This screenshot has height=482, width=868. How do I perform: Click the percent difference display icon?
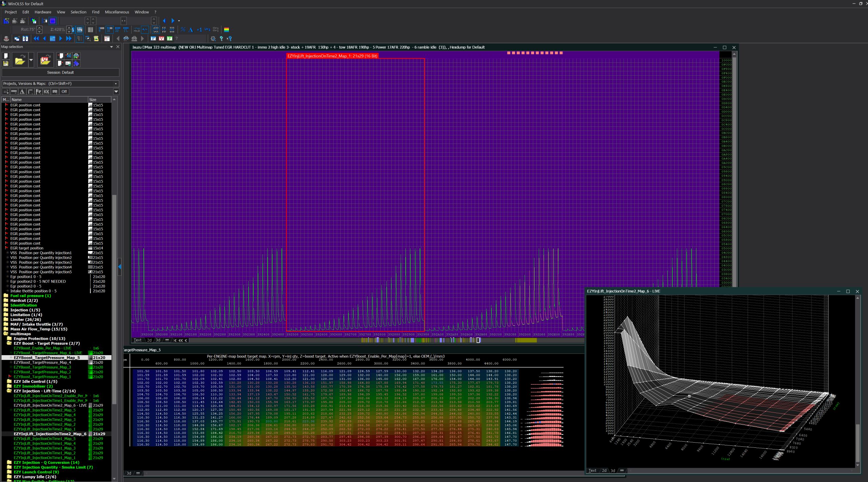tap(183, 30)
